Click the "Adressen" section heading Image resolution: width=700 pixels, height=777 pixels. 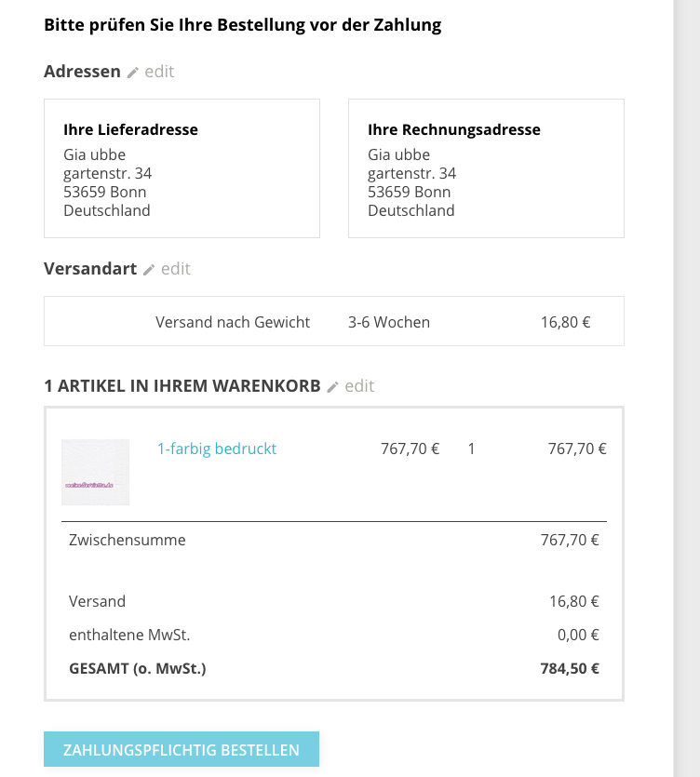pyautogui.click(x=82, y=72)
